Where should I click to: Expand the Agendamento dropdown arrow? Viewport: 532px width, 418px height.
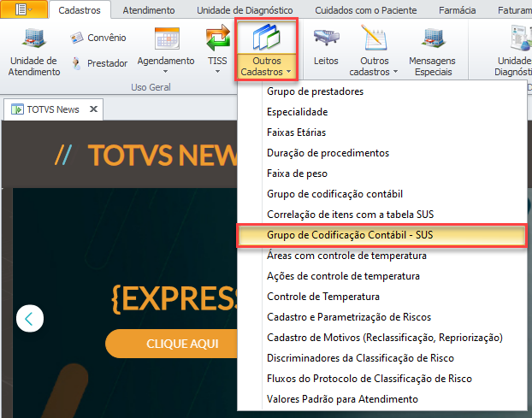click(x=166, y=72)
